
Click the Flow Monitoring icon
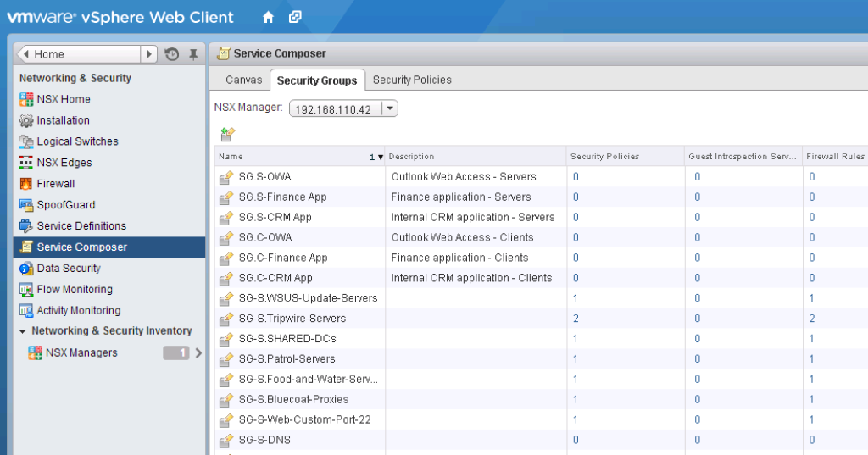click(x=26, y=289)
